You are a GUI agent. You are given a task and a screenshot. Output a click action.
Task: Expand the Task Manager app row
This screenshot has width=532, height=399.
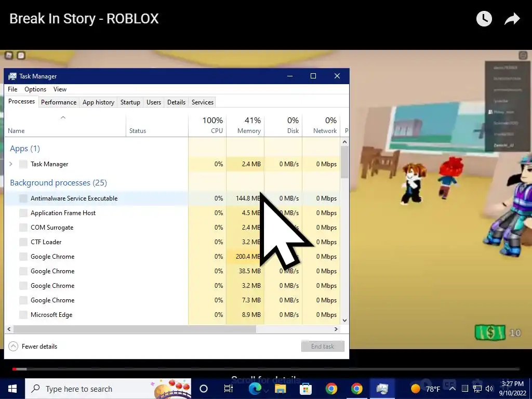(x=11, y=164)
